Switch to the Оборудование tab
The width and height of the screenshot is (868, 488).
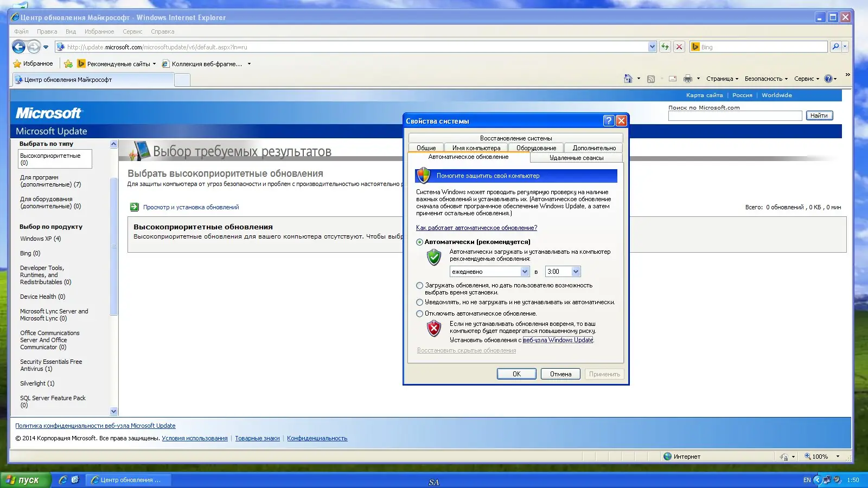536,147
